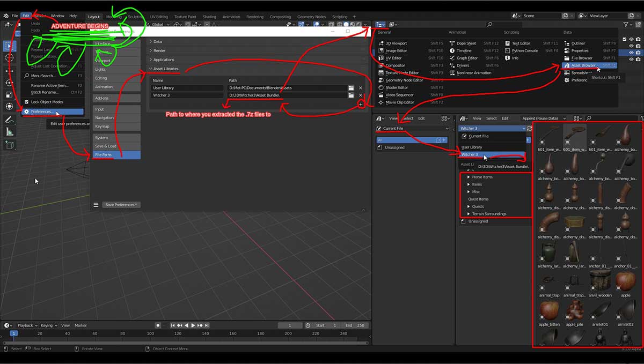The height and width of the screenshot is (364, 644).
Task: Select the Add Cube tool
Action: pyautogui.click(x=9, y=144)
